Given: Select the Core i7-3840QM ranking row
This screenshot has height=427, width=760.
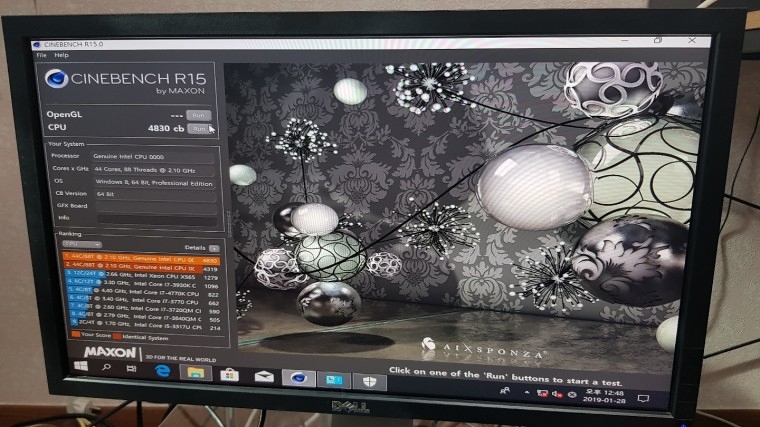Looking at the screenshot, I should (x=145, y=318).
